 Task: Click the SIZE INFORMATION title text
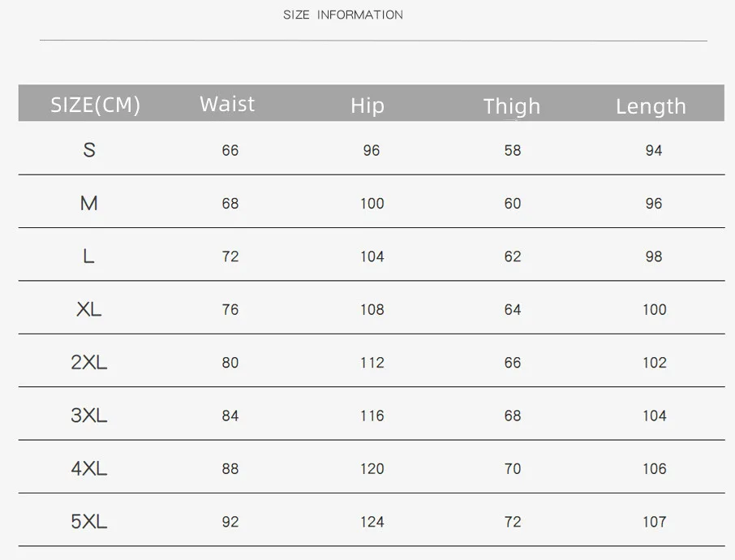pyautogui.click(x=343, y=15)
